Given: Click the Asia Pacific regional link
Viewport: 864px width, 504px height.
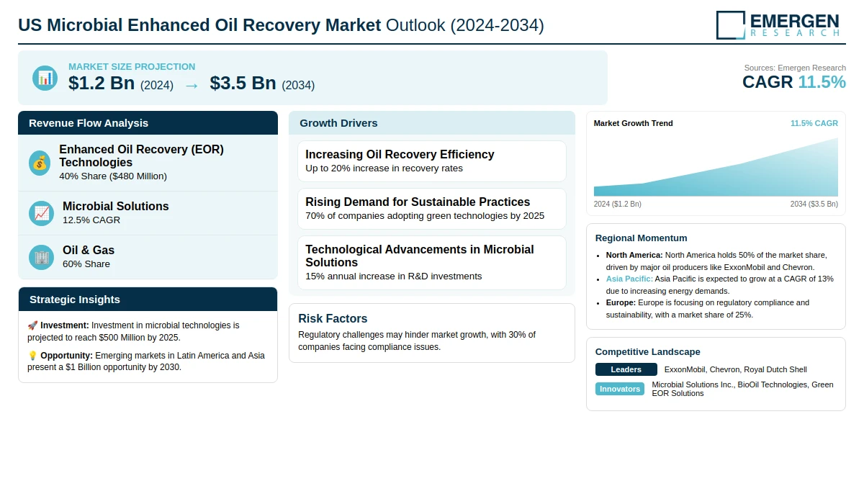Looking at the screenshot, I should pyautogui.click(x=629, y=279).
